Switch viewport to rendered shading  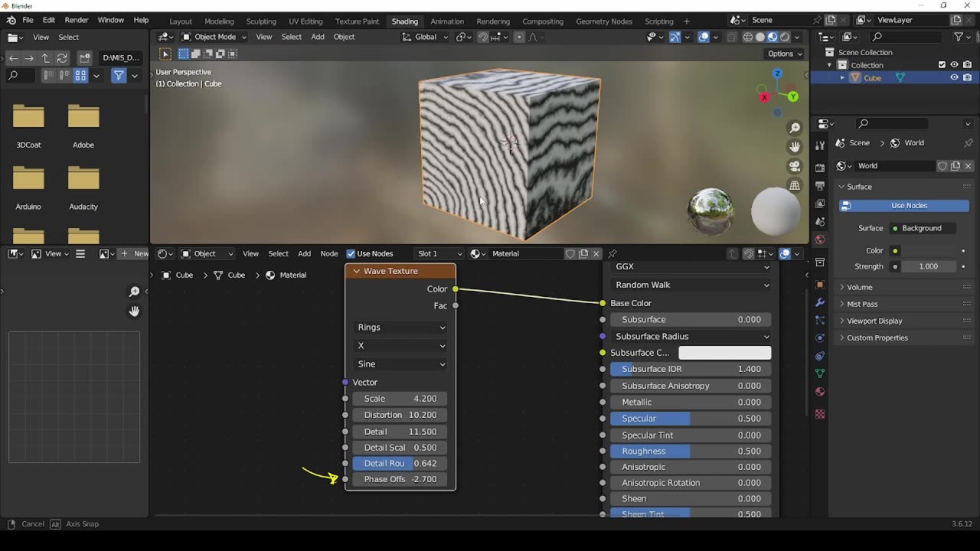785,37
